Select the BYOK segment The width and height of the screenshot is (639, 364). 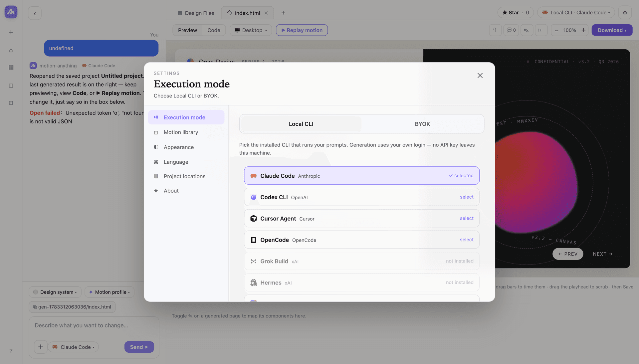click(x=422, y=124)
